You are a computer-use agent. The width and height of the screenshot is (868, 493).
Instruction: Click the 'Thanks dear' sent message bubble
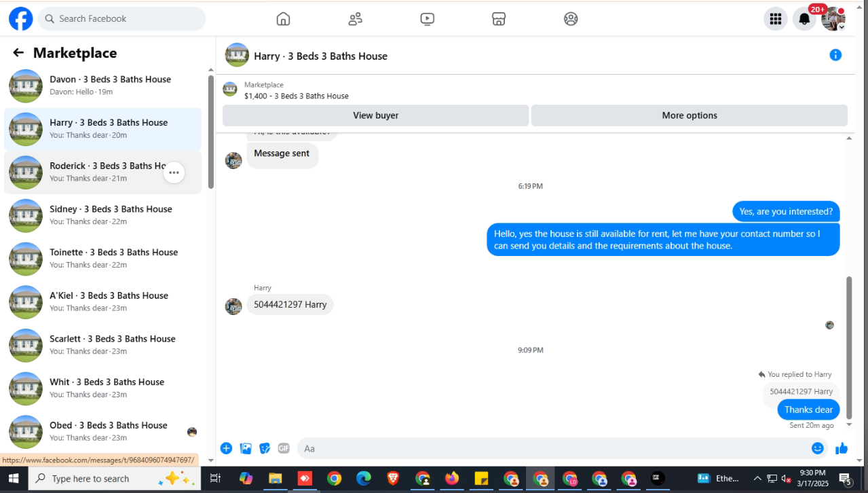808,409
